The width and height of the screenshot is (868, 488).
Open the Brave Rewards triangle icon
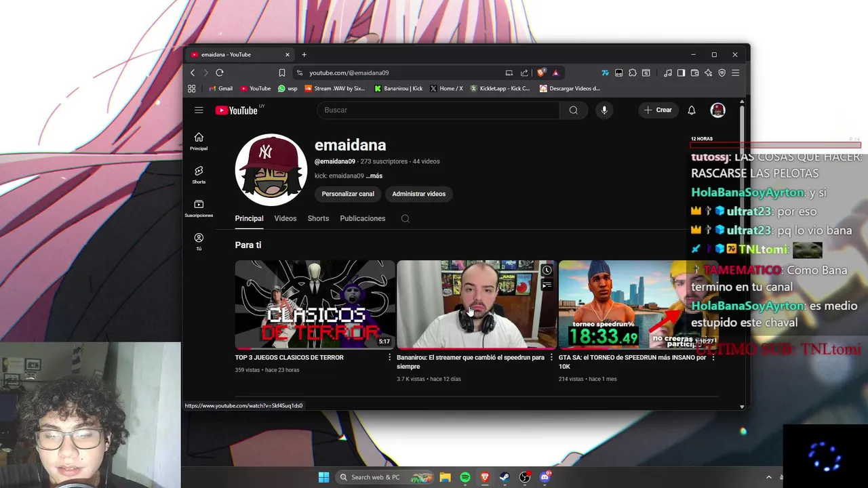(x=556, y=73)
